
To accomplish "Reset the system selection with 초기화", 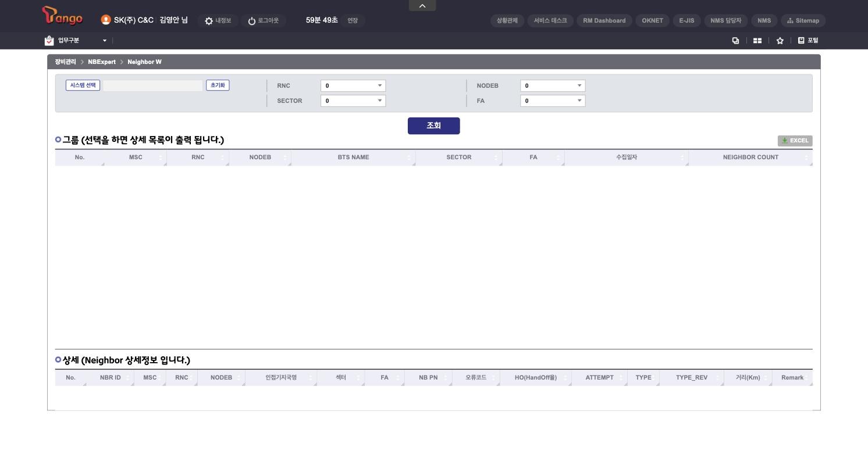I will coord(218,85).
